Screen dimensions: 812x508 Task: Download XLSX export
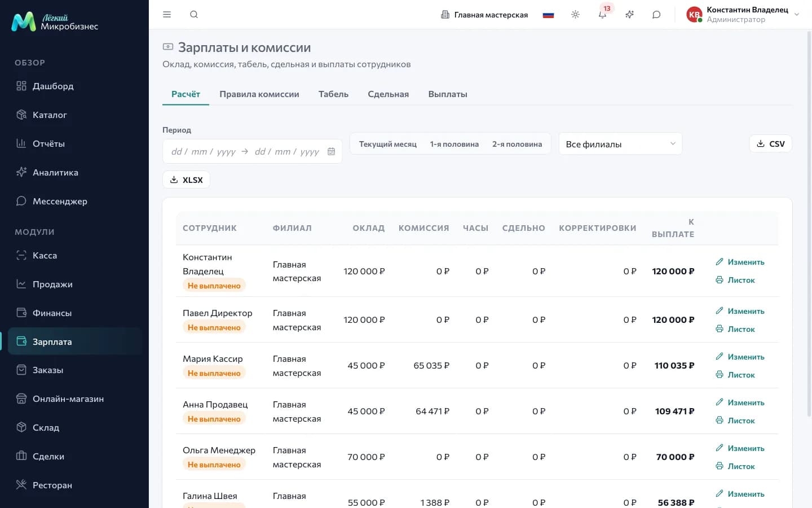tap(186, 179)
